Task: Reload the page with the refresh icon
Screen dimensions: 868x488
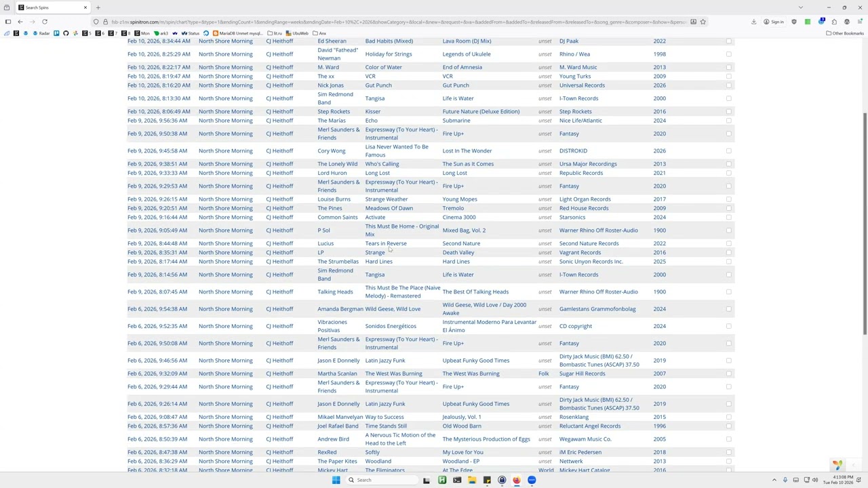Action: point(45,22)
